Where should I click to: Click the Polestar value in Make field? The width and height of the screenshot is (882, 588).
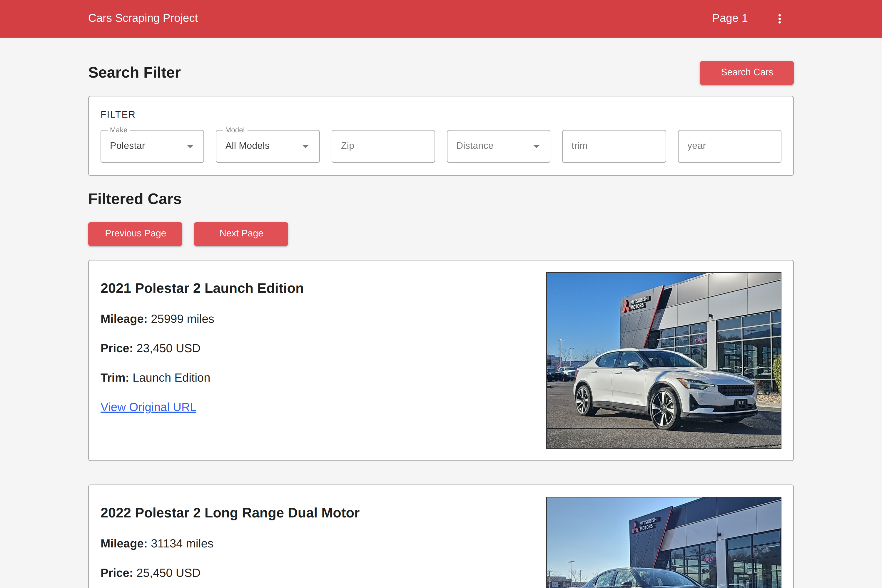128,146
